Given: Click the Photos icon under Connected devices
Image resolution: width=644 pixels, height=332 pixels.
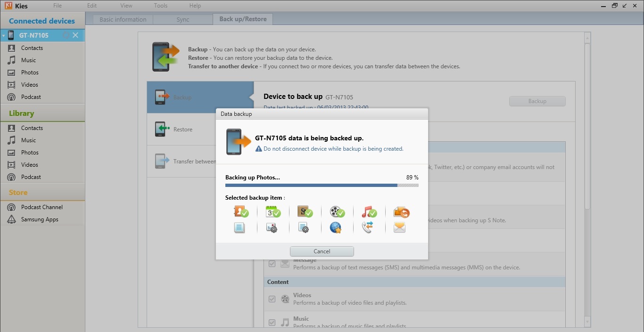Looking at the screenshot, I should point(11,73).
